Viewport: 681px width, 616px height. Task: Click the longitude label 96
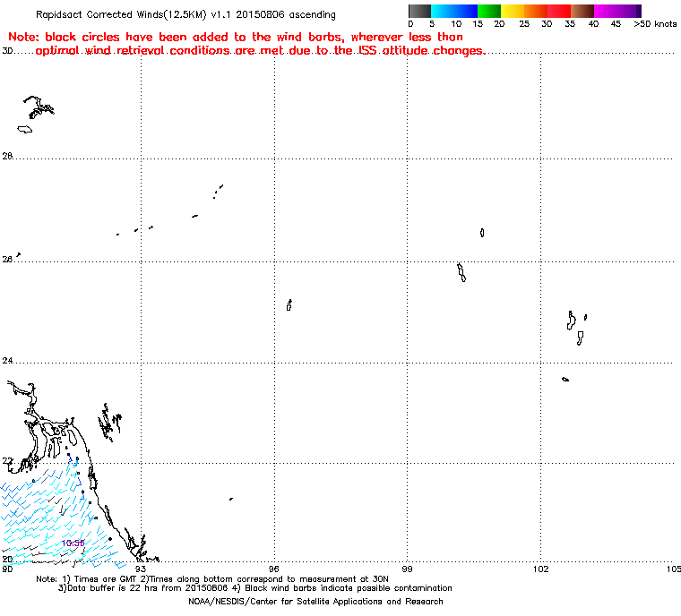click(274, 569)
